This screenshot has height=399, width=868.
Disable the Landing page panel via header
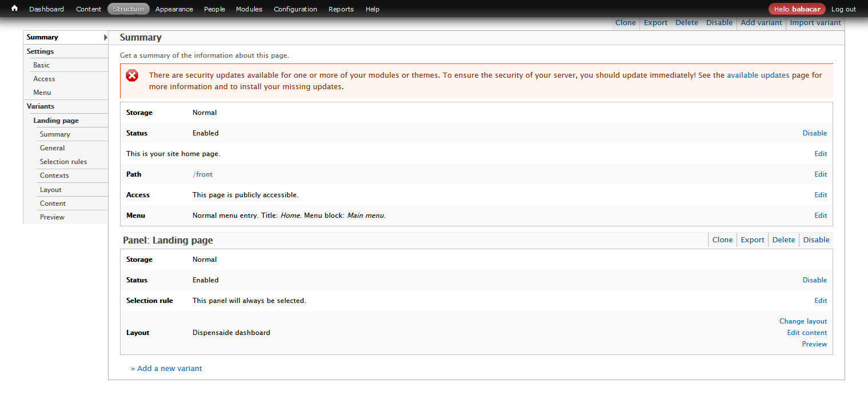coord(816,240)
